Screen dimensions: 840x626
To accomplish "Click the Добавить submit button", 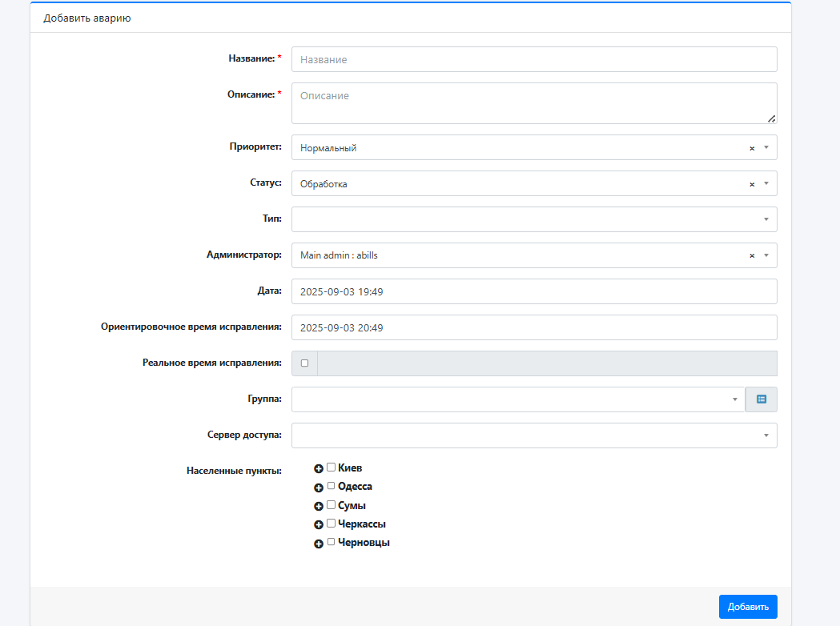I will pyautogui.click(x=748, y=607).
